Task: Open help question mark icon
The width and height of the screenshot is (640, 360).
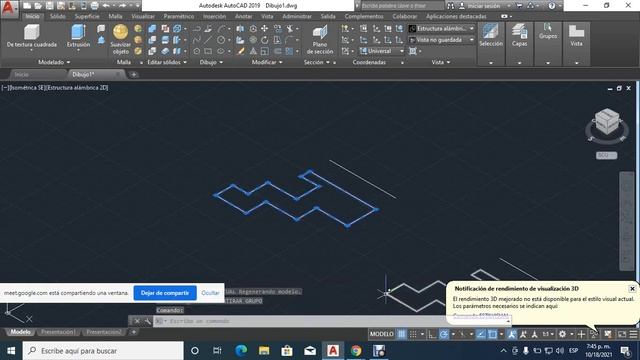Action: tap(552, 6)
